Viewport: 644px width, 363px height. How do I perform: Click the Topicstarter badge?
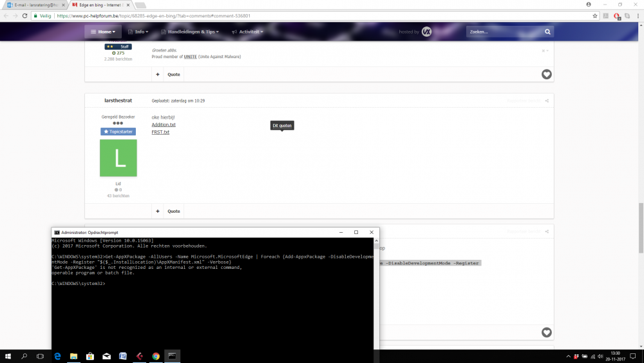(x=118, y=132)
